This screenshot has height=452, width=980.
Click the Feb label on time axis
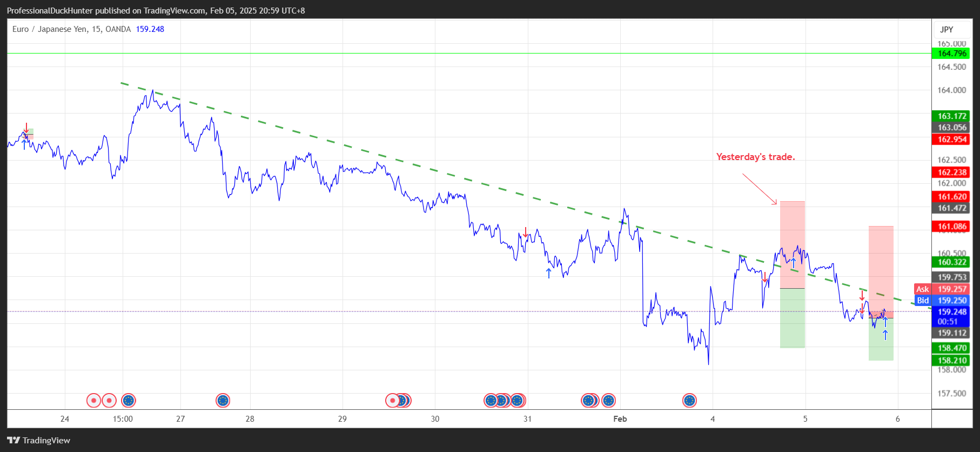pyautogui.click(x=620, y=419)
